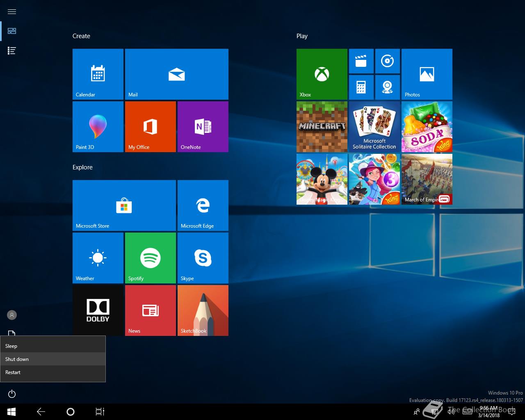Click the taskbar Back arrow
Screen dimensions: 525x420
coord(41,412)
